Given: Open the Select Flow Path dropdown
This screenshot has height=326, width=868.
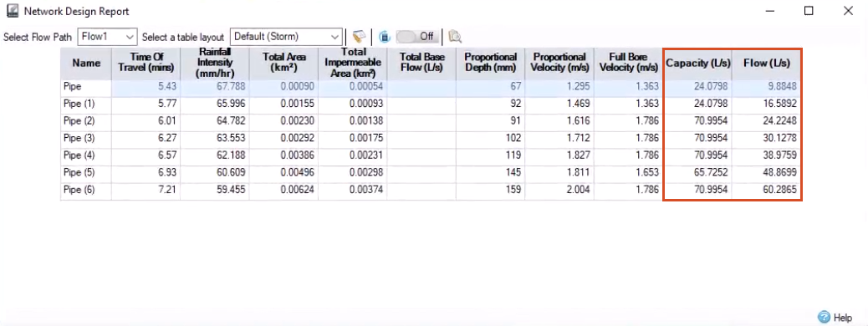Looking at the screenshot, I should pos(107,37).
